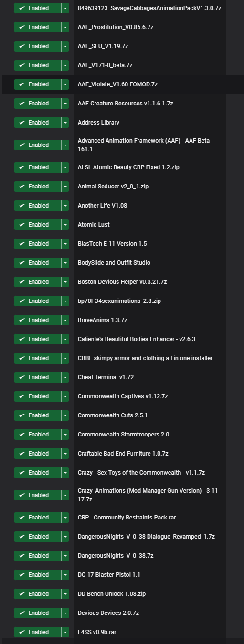Viewport: 244px width, 644px height.
Task: Click checkmark icon of Another Life V1.08
Action: point(21,206)
